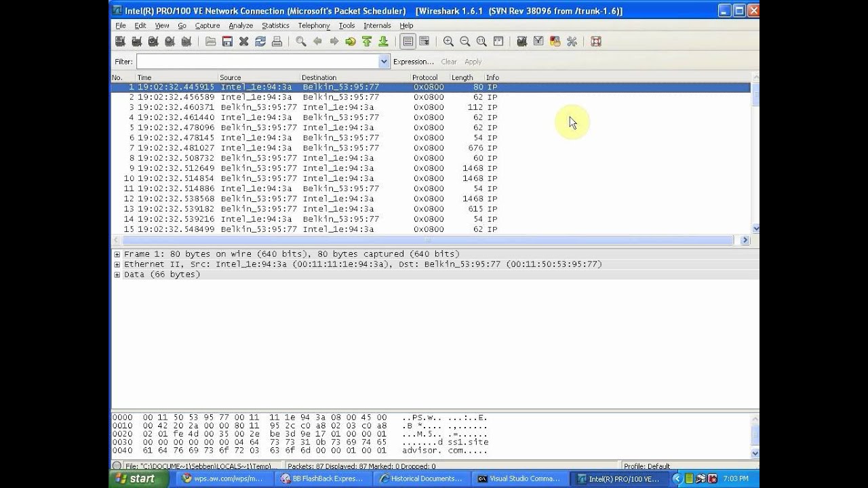Restart the running capture icon
The height and width of the screenshot is (488, 868).
pos(186,41)
